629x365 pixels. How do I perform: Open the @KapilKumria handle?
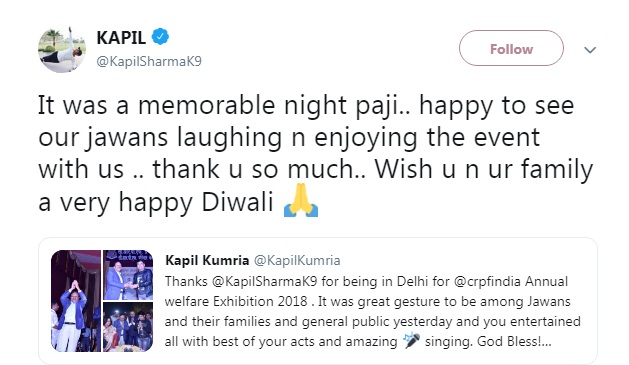click(297, 260)
